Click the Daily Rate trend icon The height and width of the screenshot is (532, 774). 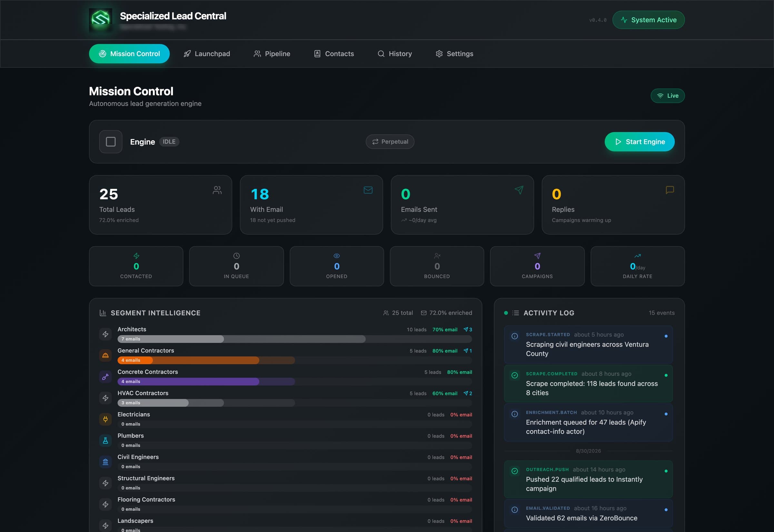637,256
